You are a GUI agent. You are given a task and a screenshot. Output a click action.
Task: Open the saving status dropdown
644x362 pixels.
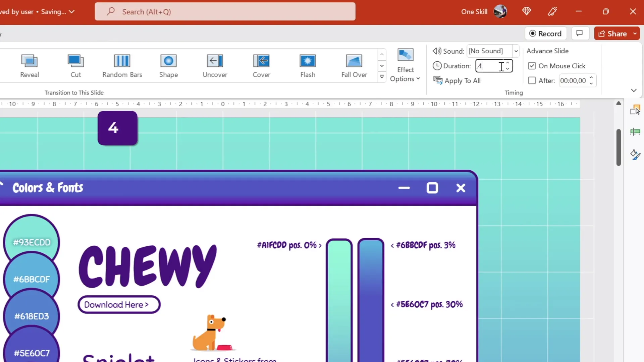coord(71,12)
